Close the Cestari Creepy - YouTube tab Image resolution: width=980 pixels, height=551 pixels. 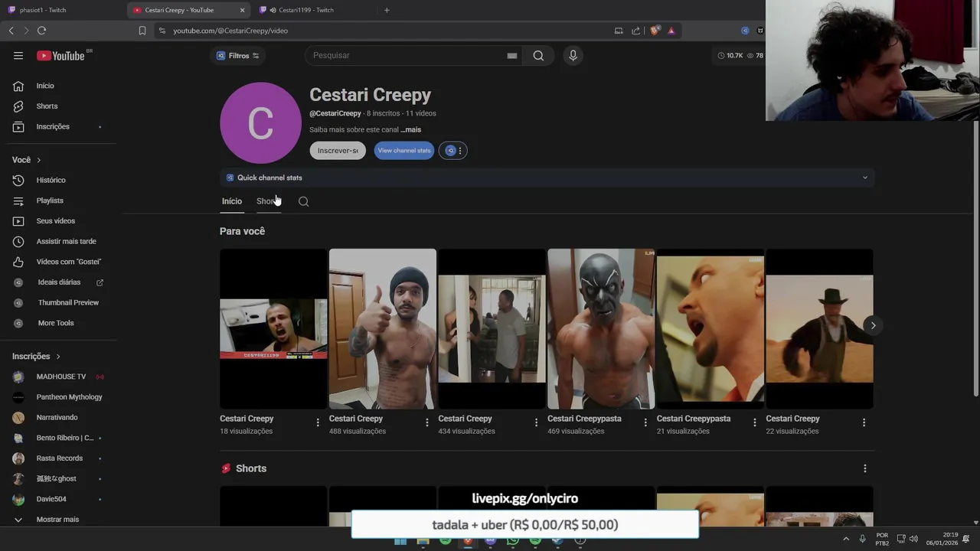[243, 10]
